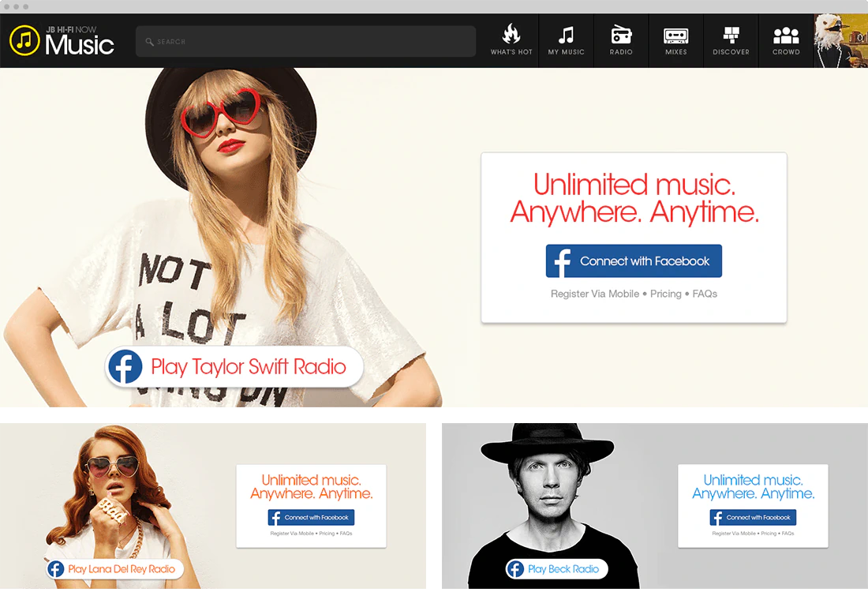Click Play Taylor Swift Radio button

tap(234, 366)
